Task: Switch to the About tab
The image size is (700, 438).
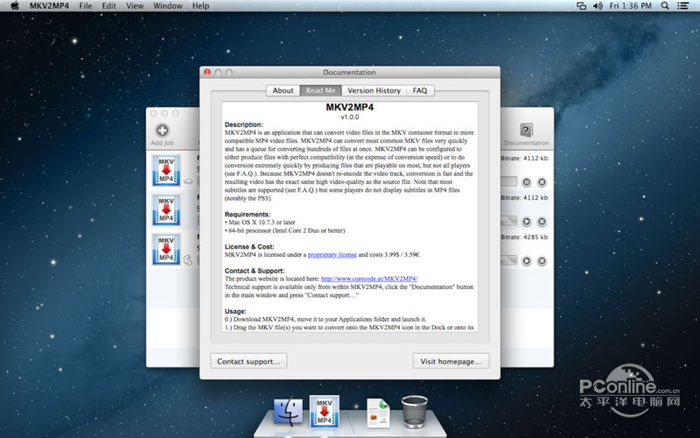Action: 283,91
